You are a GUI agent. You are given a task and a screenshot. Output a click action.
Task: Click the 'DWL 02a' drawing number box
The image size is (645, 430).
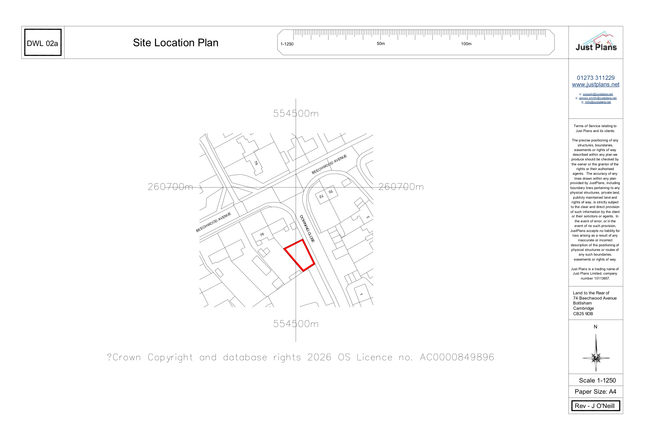click(43, 42)
